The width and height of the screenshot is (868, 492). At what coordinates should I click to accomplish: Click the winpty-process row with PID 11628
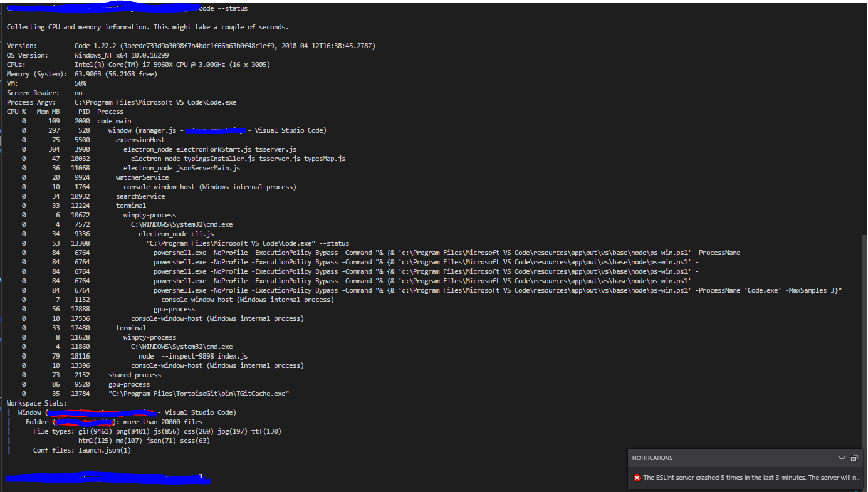click(99, 338)
